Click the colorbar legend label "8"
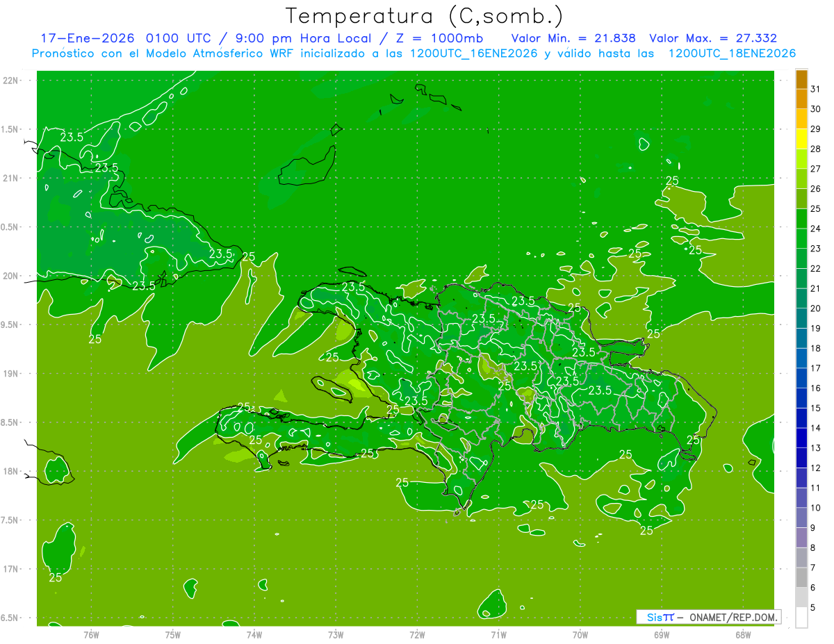 click(x=813, y=548)
